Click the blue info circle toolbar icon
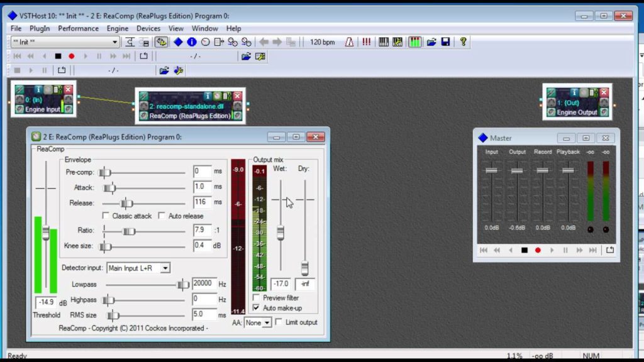This screenshot has width=644, height=362. click(x=192, y=42)
